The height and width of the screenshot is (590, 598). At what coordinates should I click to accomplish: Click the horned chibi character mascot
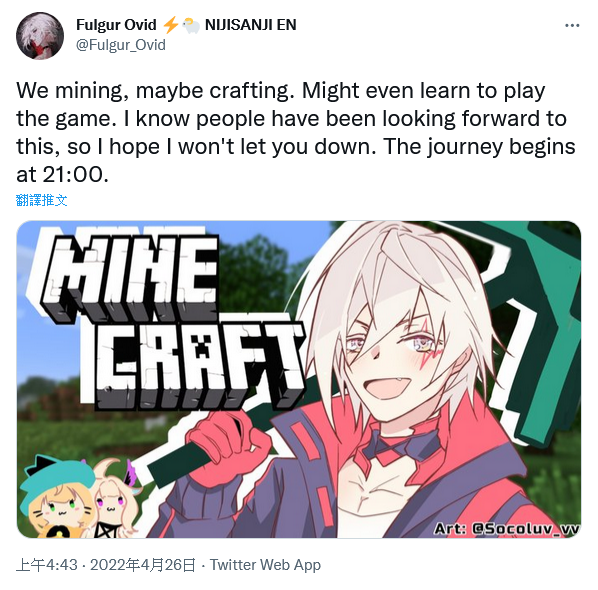click(x=114, y=500)
